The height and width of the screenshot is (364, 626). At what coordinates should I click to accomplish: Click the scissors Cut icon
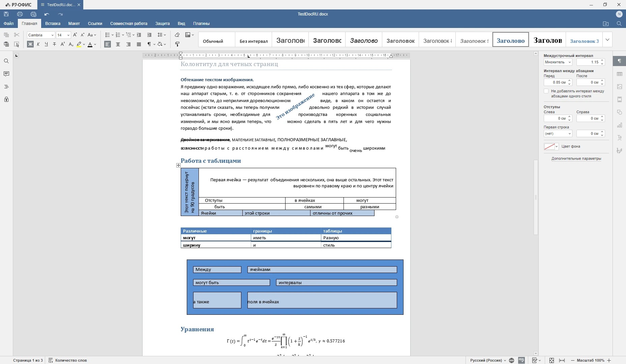click(x=17, y=35)
